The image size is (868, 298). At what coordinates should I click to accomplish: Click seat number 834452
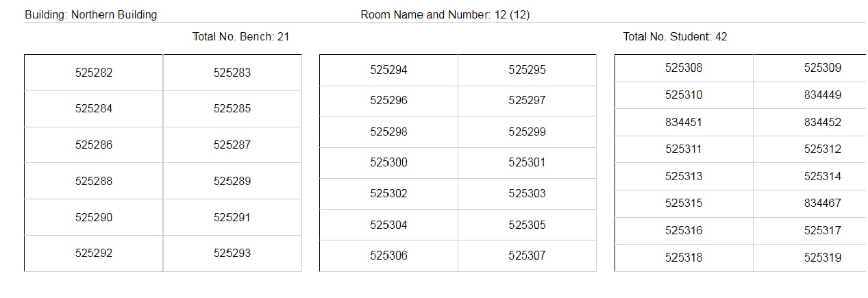tap(822, 123)
